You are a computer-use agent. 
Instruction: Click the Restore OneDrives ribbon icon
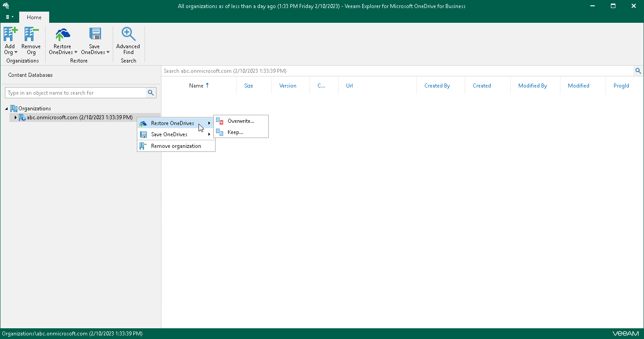pos(63,34)
